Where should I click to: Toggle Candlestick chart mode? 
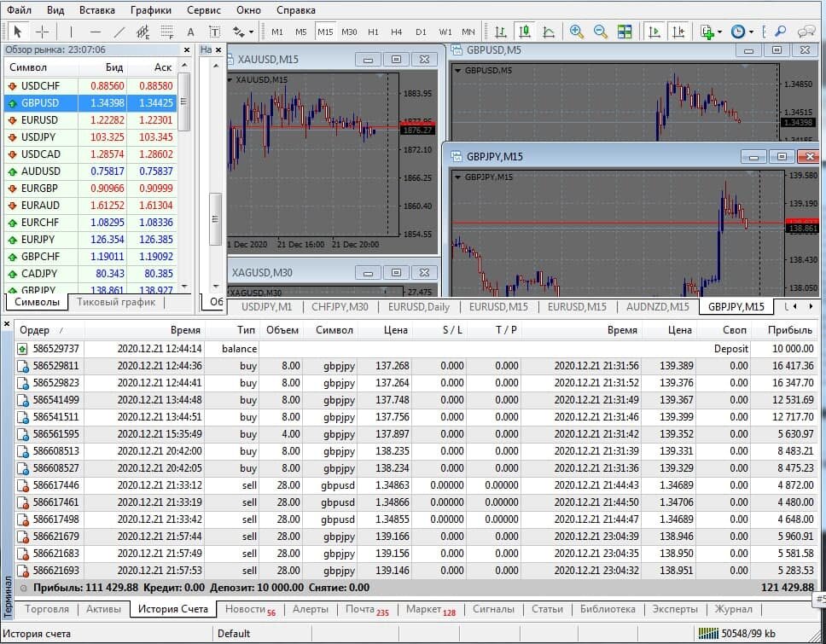pyautogui.click(x=525, y=32)
